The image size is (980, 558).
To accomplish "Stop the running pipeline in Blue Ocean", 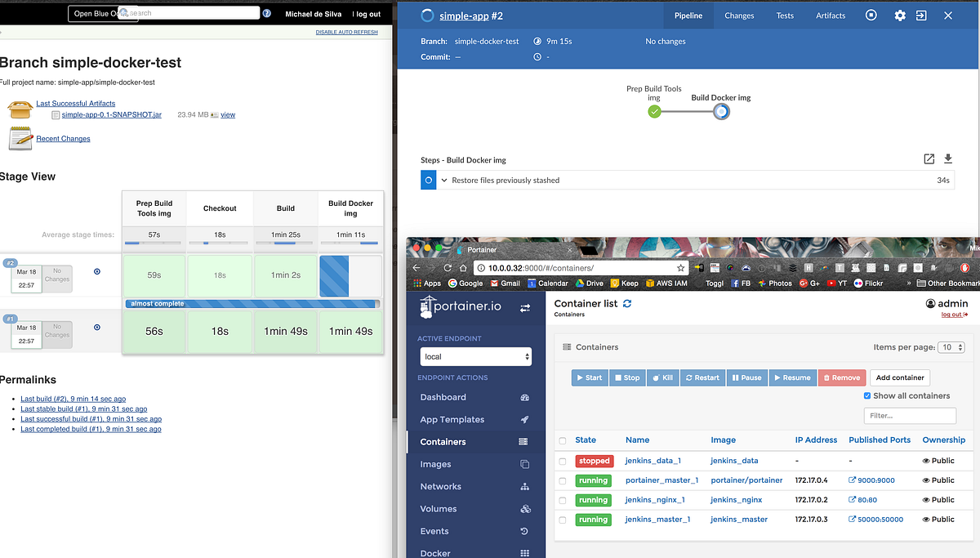I will pyautogui.click(x=871, y=15).
